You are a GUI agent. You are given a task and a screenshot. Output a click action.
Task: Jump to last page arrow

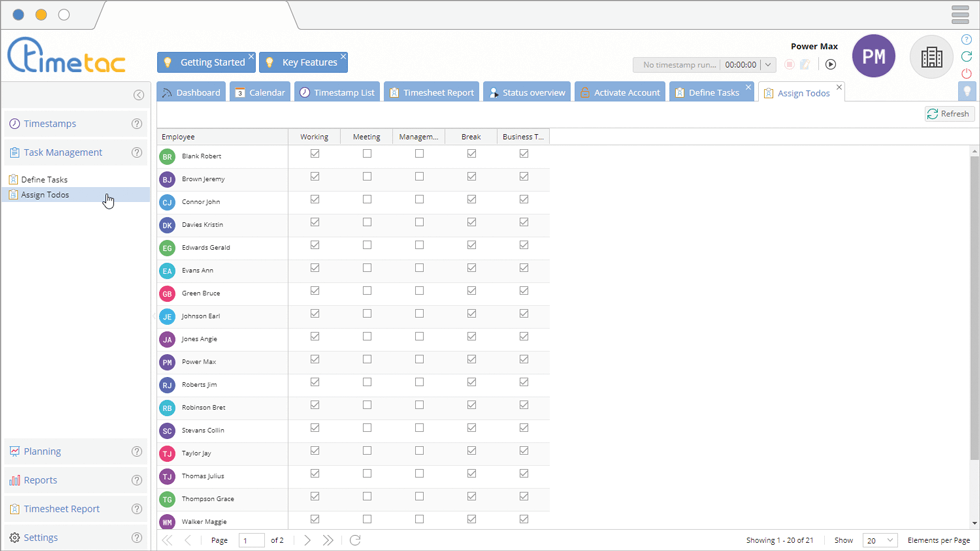click(328, 540)
